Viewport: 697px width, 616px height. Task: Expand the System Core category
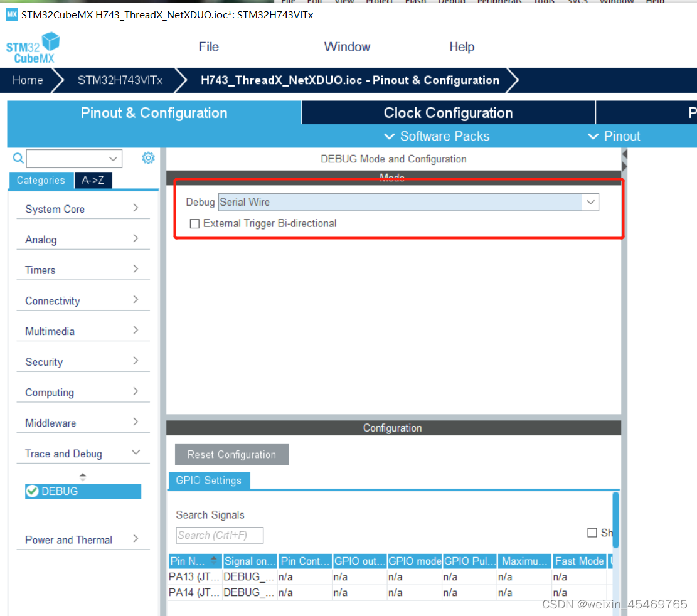[83, 209]
